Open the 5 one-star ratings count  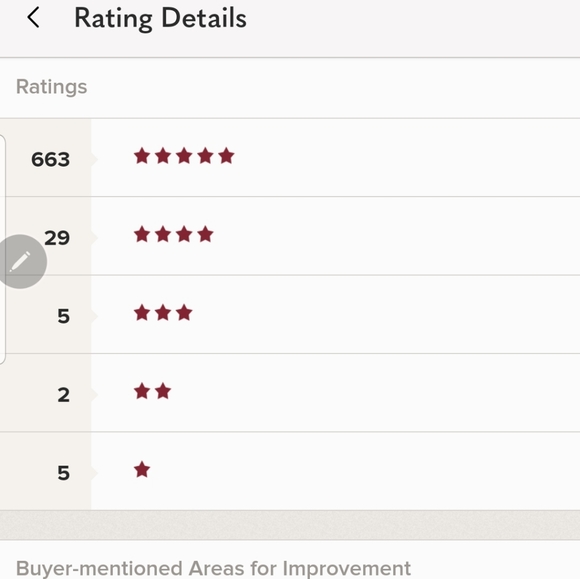point(63,473)
